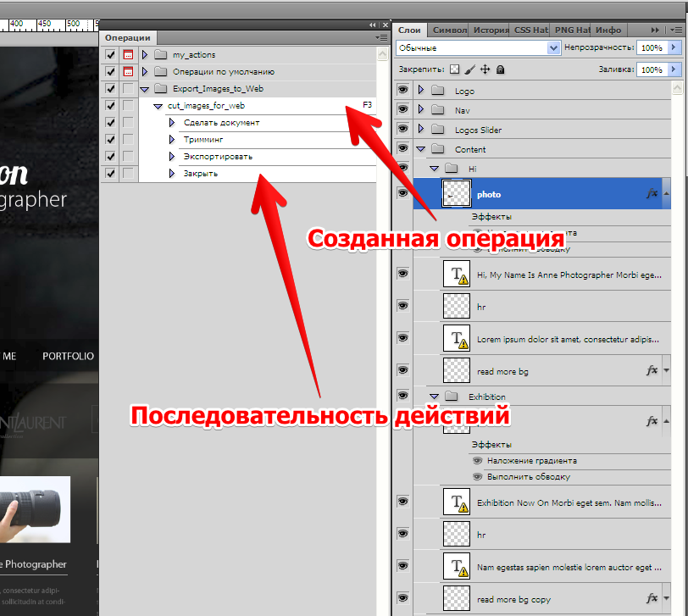Lock position move icon
688x616 pixels.
(x=485, y=69)
